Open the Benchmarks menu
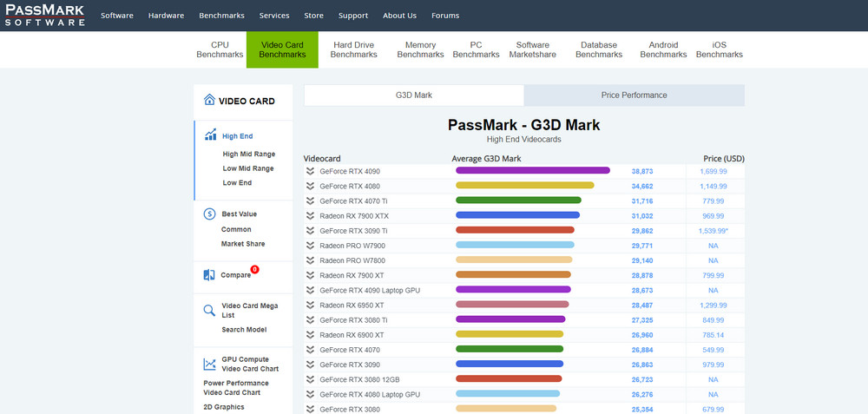This screenshot has width=868, height=414. [221, 16]
